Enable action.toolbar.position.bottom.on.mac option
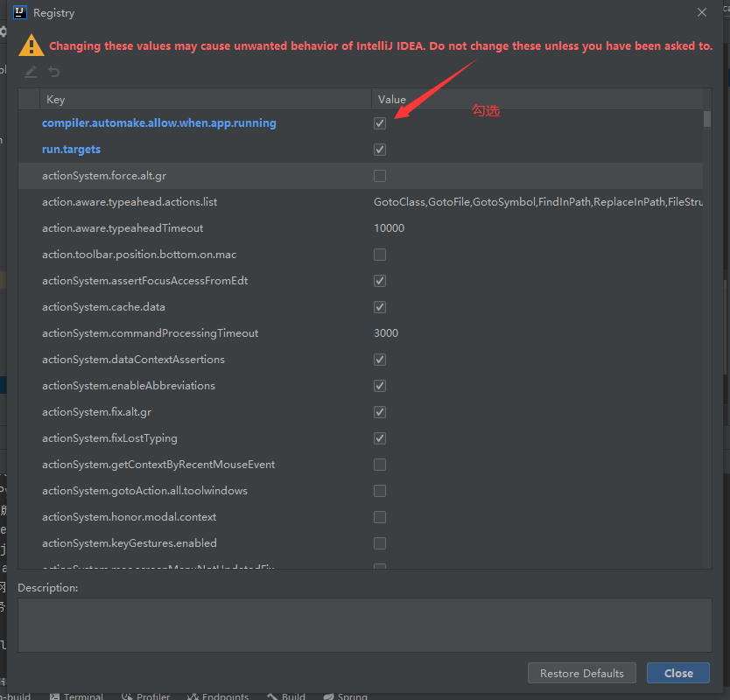Viewport: 730px width, 700px height. coord(380,255)
